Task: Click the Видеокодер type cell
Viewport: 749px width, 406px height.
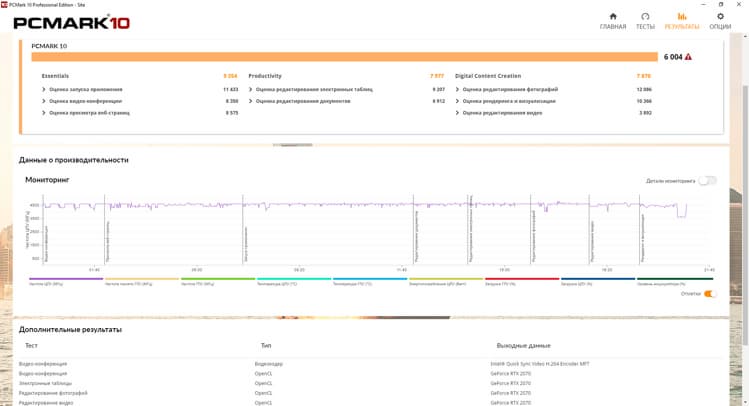Action: [x=268, y=364]
